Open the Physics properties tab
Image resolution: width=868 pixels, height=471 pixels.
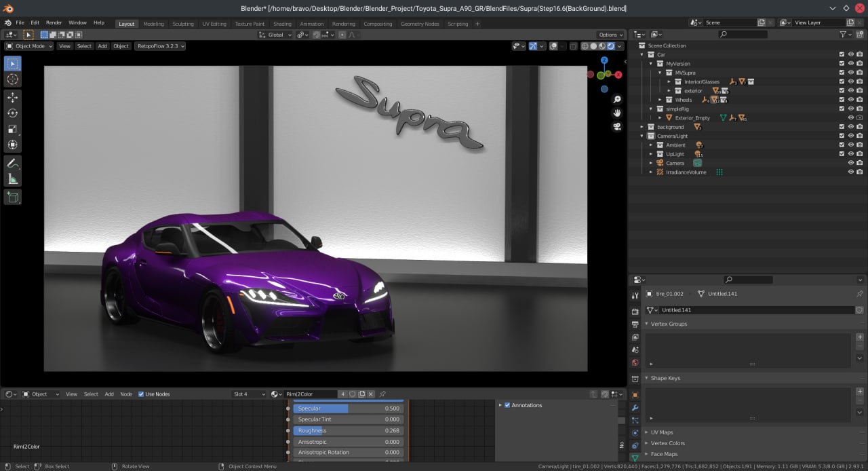pos(635,433)
